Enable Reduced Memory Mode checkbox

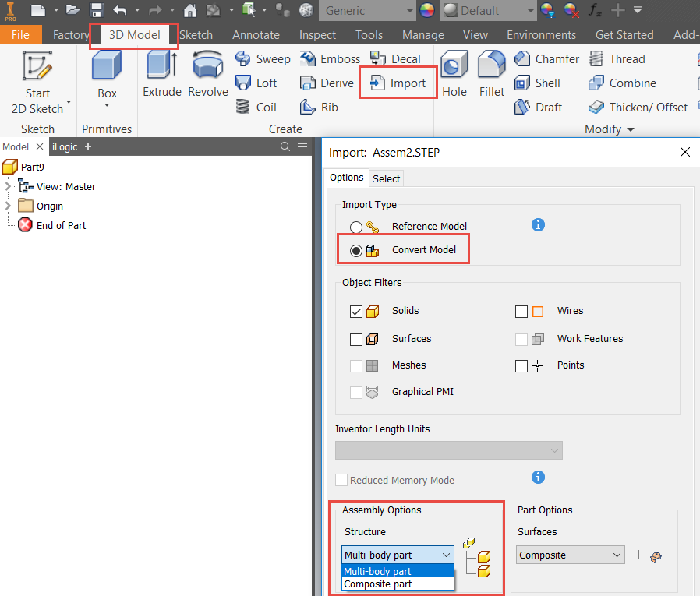341,480
